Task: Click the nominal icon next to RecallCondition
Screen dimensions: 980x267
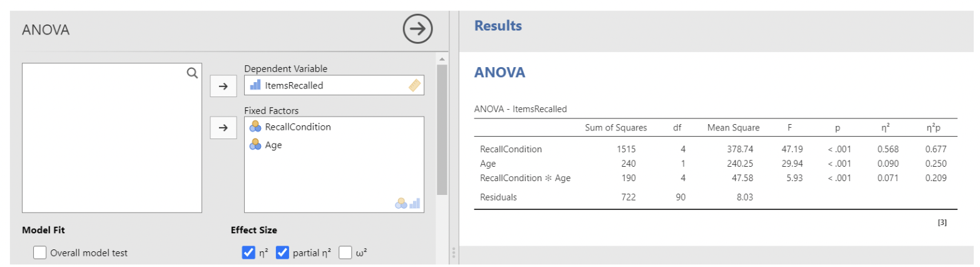Action: coord(255,127)
